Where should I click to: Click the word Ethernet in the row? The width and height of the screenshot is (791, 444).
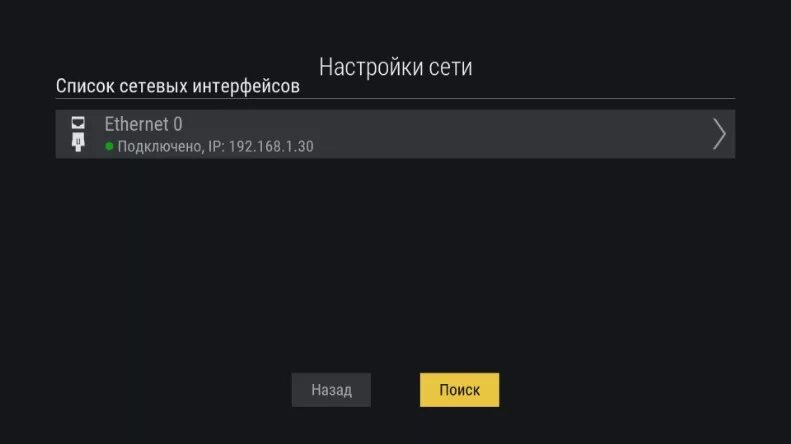pyautogui.click(x=136, y=124)
